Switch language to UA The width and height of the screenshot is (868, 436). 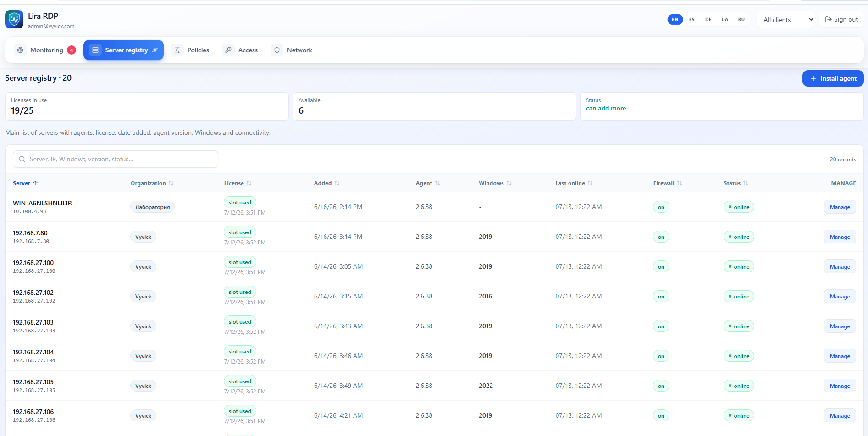(724, 19)
